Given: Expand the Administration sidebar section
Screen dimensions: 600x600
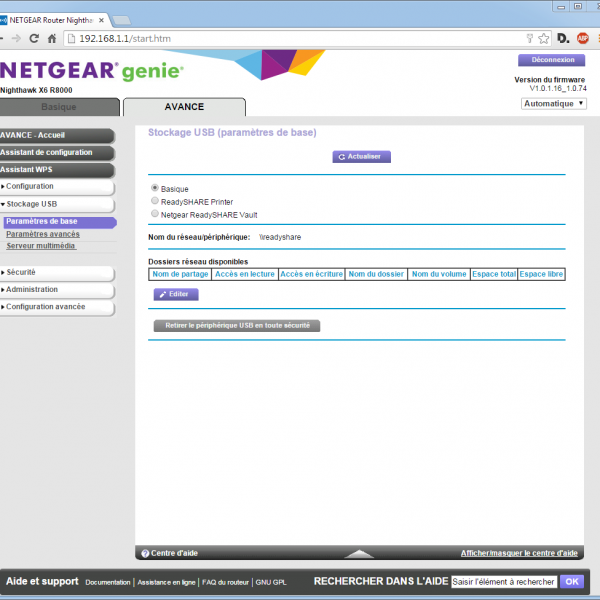Looking at the screenshot, I should click(x=57, y=290).
